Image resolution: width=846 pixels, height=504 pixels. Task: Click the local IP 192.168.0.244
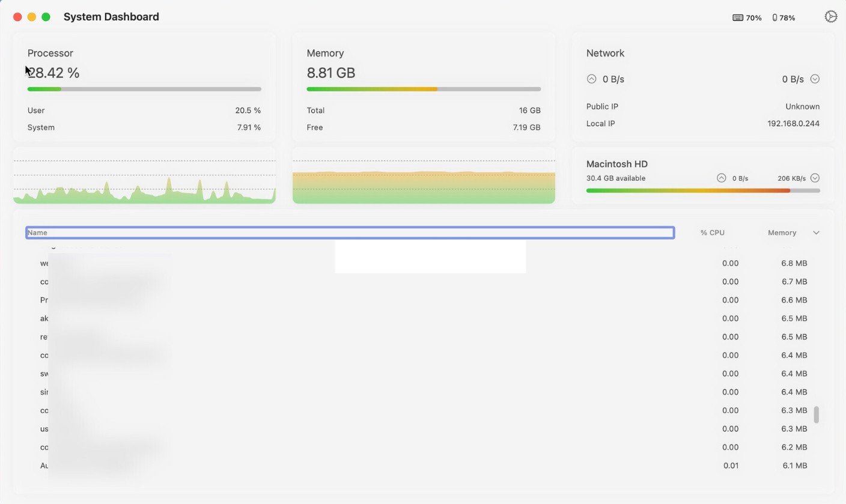coord(793,123)
